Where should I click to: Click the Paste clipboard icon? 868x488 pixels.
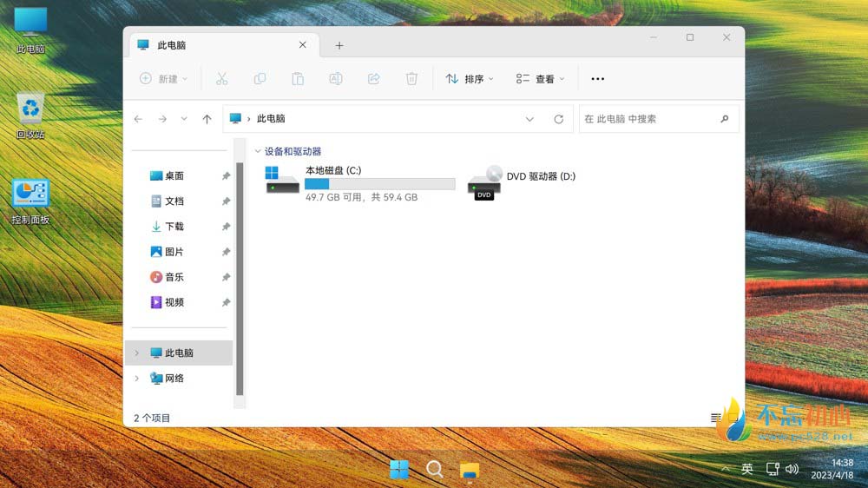298,79
